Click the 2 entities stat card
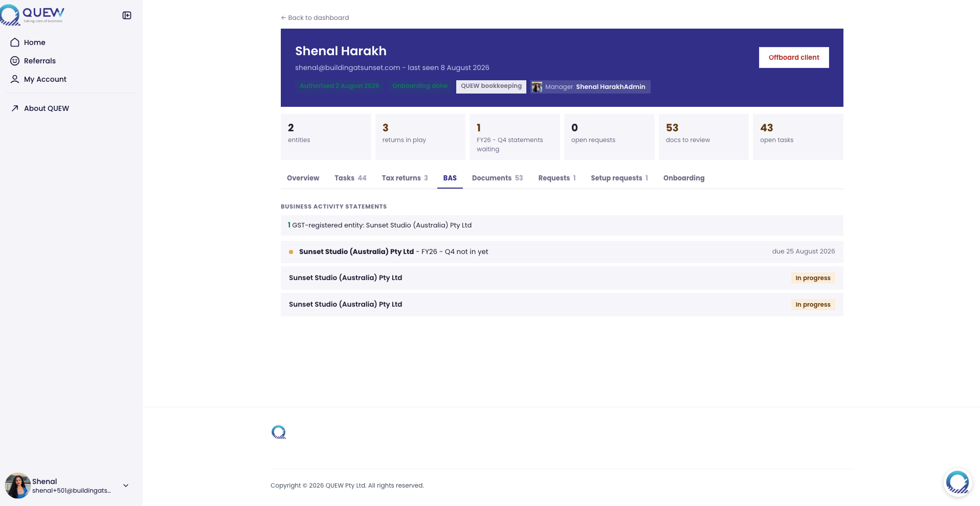This screenshot has width=980, height=506. 326,137
